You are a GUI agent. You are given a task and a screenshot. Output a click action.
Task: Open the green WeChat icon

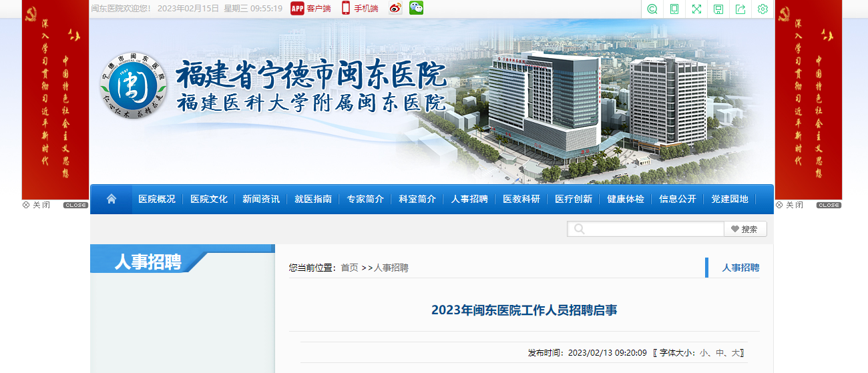pos(416,8)
